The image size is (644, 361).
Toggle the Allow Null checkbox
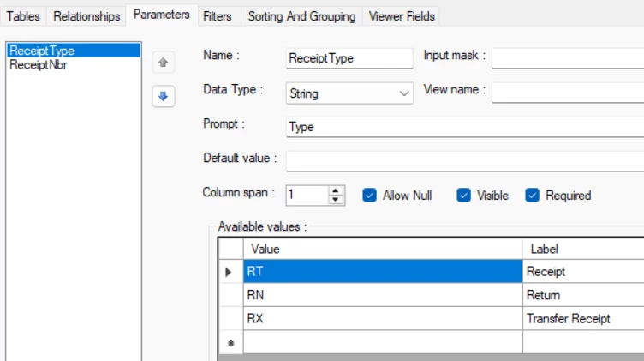point(370,196)
